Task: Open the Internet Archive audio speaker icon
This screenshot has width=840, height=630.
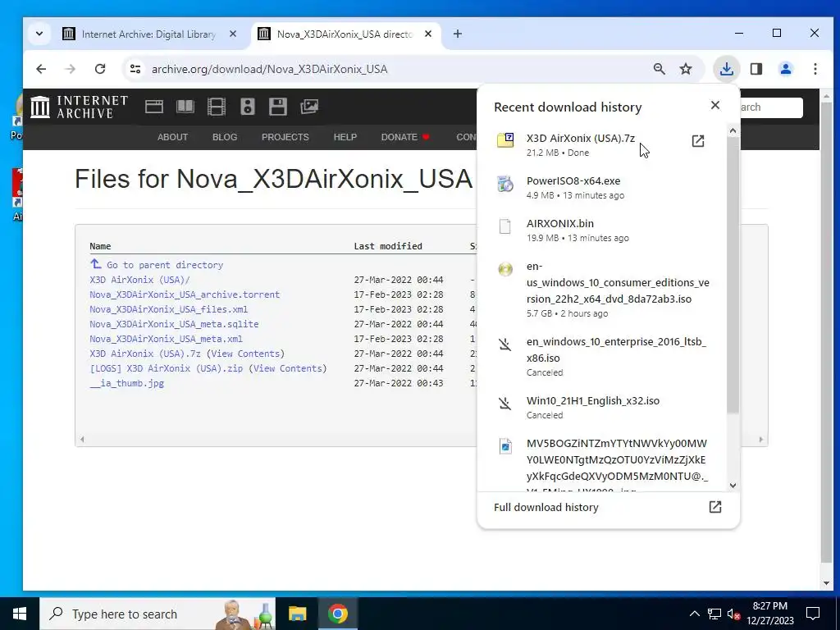Action: pos(248,107)
